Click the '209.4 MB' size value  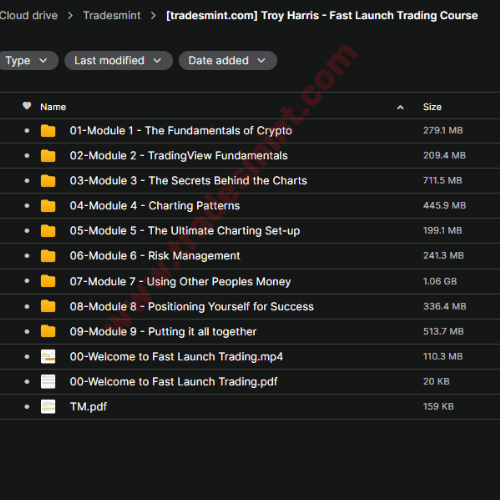click(444, 155)
